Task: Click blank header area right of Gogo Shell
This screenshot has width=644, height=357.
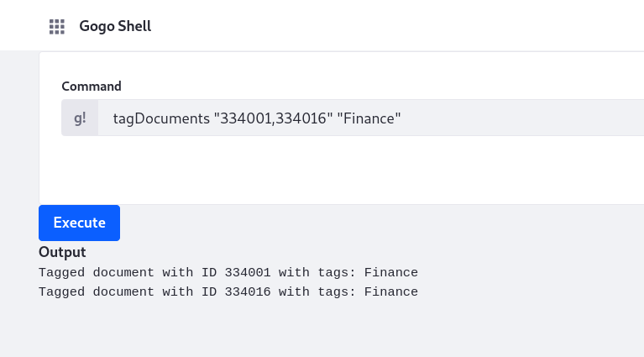Action: tap(395, 26)
